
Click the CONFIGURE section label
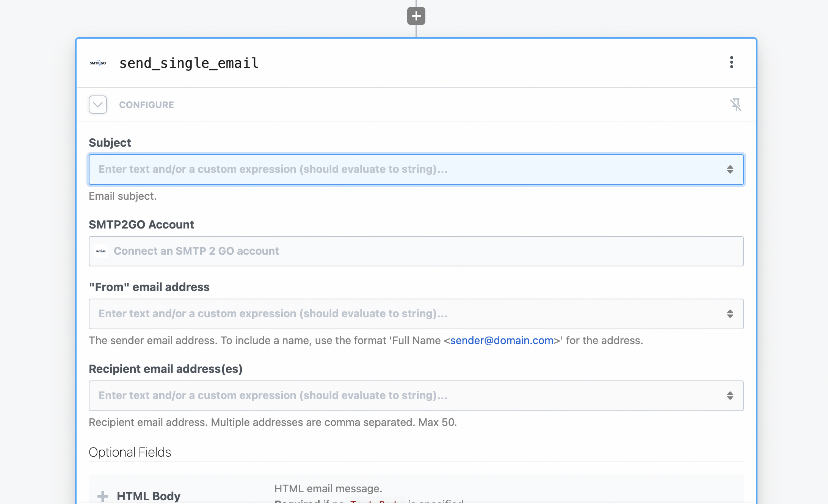pos(146,105)
